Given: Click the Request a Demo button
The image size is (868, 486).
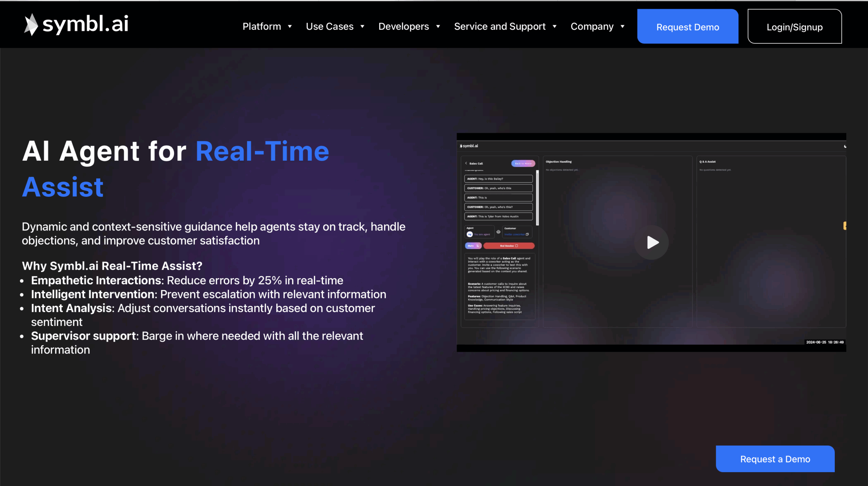Looking at the screenshot, I should (x=775, y=459).
